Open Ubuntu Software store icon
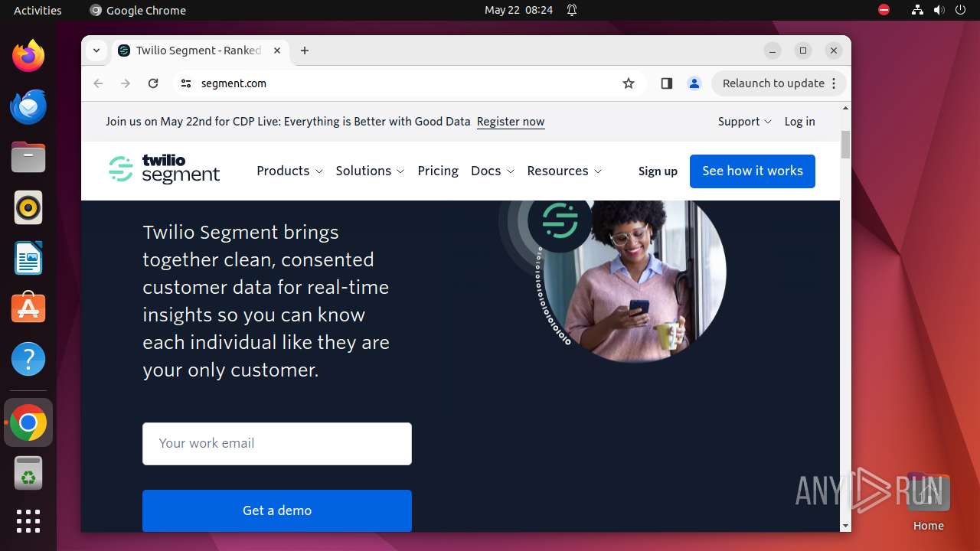Screen dimensions: 980x551 (x=28, y=308)
